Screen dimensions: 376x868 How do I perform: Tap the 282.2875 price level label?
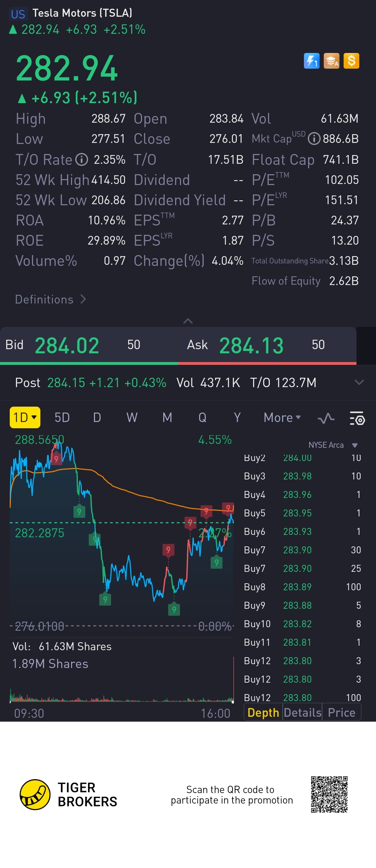click(39, 533)
